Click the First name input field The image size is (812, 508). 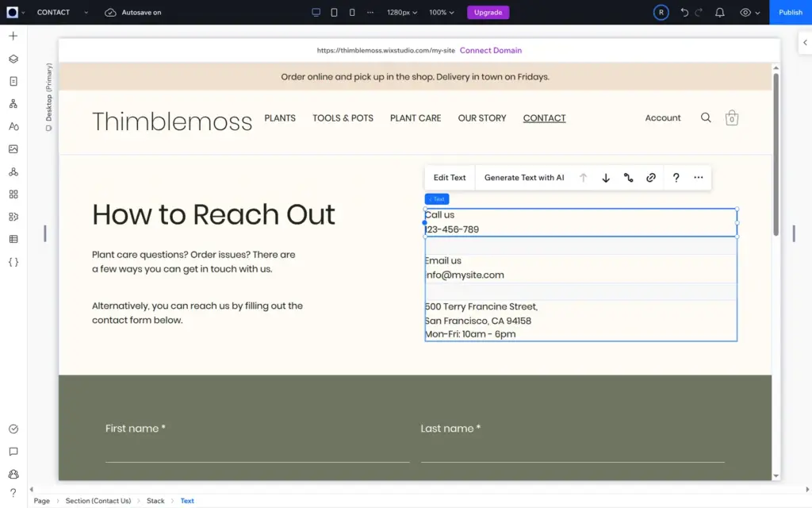coord(258,450)
